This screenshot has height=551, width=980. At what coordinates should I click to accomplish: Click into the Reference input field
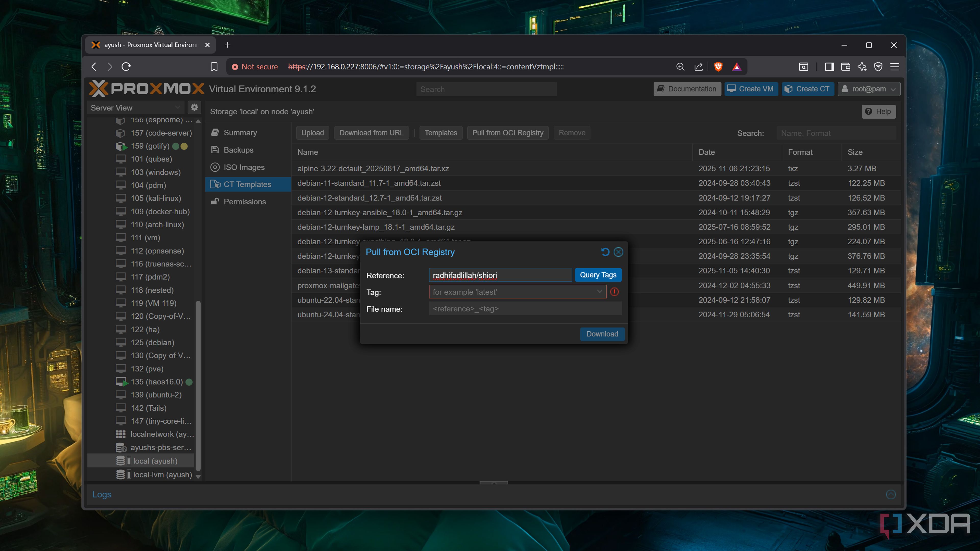click(x=500, y=275)
